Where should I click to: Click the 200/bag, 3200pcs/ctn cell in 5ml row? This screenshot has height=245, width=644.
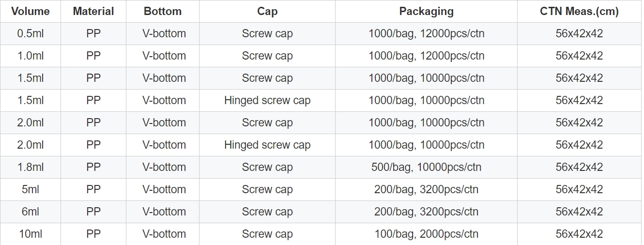pos(426,190)
